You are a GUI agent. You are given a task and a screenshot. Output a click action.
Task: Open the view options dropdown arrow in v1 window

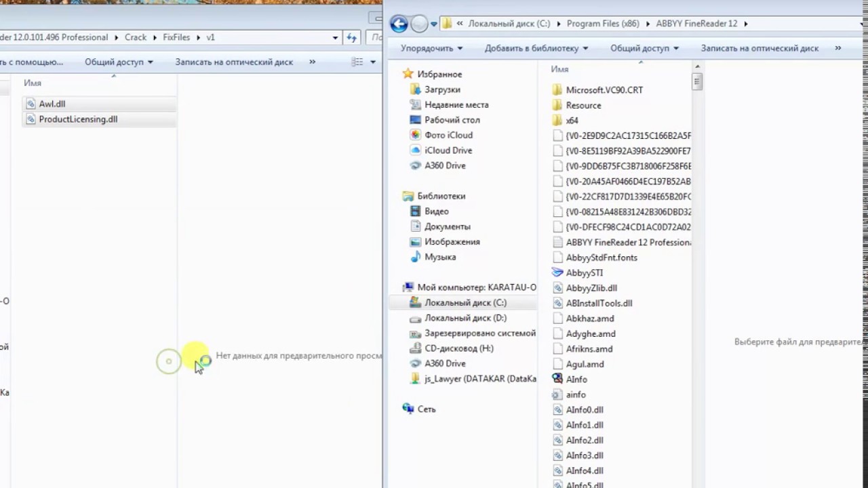pos(373,62)
